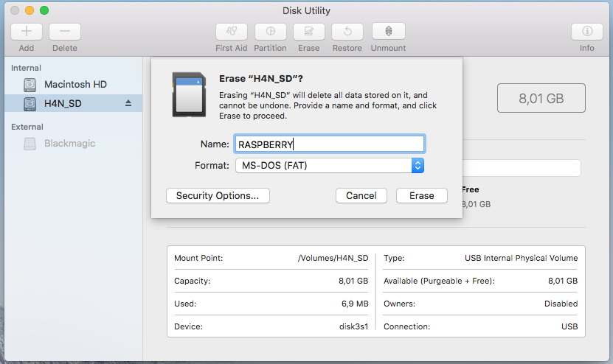The width and height of the screenshot is (613, 364).
Task: Click the yellow minimize window button
Action: (x=30, y=10)
